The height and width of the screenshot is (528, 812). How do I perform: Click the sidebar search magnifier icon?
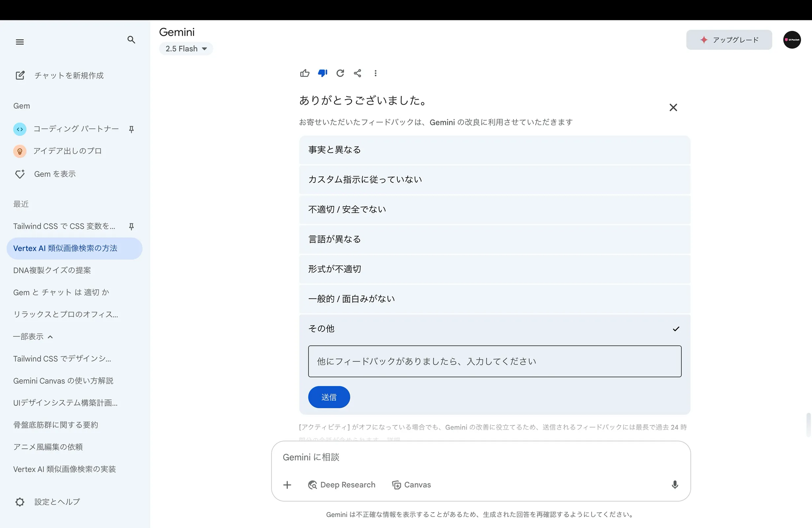click(x=131, y=40)
